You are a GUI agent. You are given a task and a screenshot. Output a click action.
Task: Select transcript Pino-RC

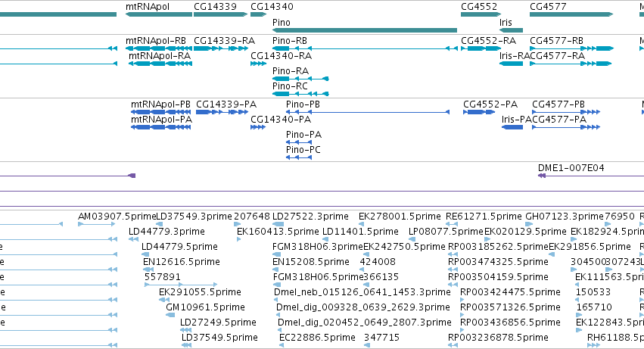coord(290,86)
